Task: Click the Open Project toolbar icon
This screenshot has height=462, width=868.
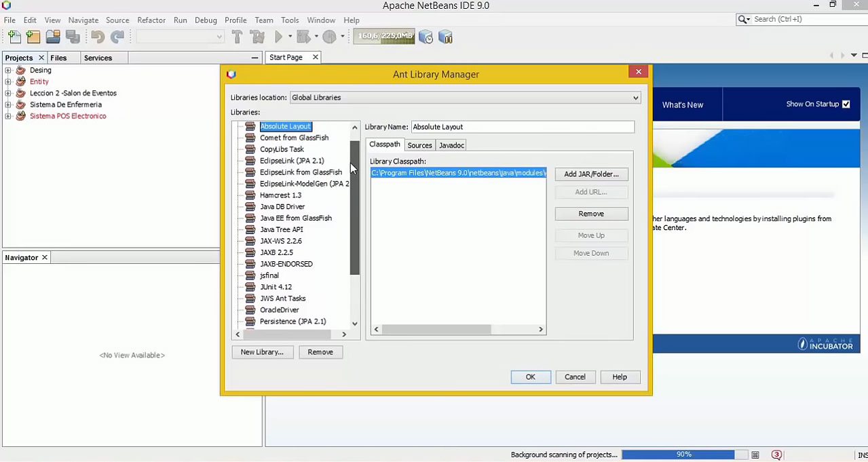Action: point(53,37)
